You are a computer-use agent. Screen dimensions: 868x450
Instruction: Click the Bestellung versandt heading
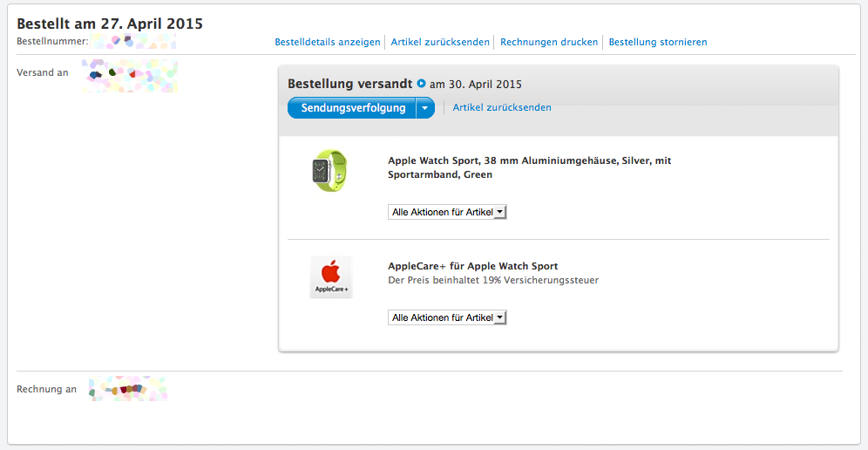coord(349,85)
